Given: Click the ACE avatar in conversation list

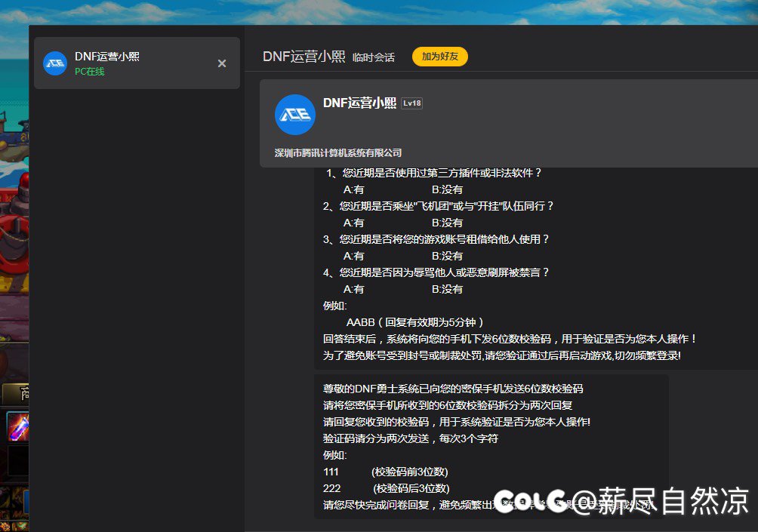Looking at the screenshot, I should tap(55, 63).
